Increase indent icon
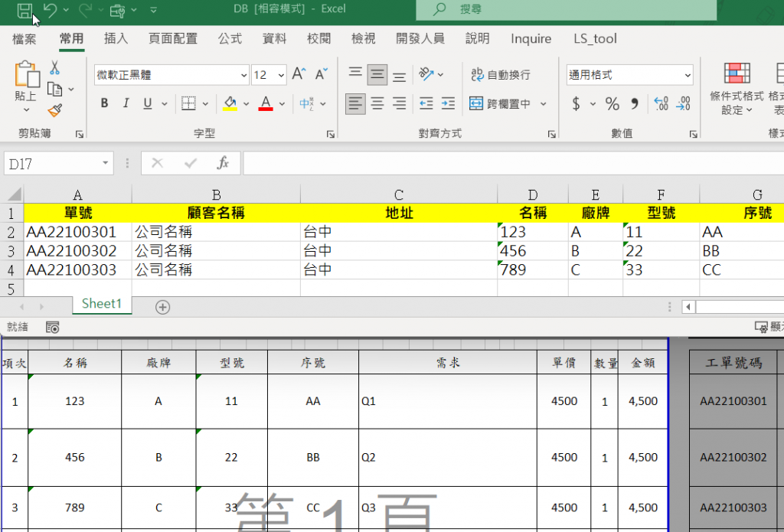The height and width of the screenshot is (532, 784). (x=448, y=104)
